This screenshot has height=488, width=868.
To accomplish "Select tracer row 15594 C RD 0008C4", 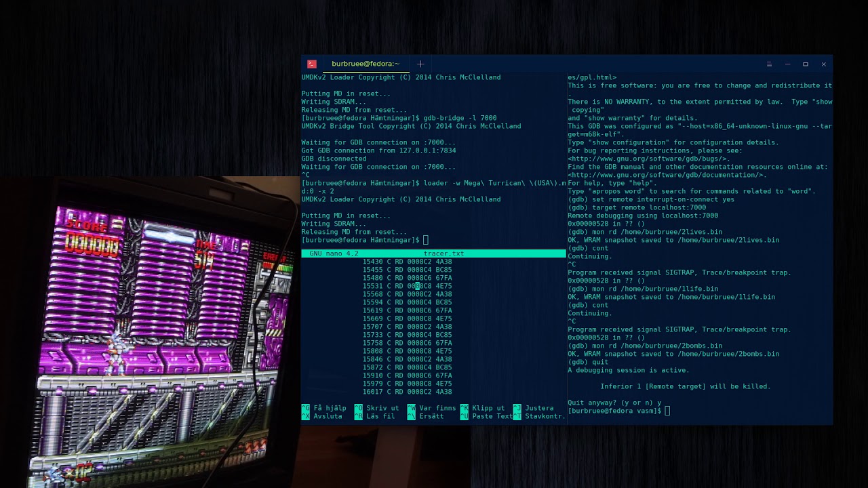I will pyautogui.click(x=407, y=302).
